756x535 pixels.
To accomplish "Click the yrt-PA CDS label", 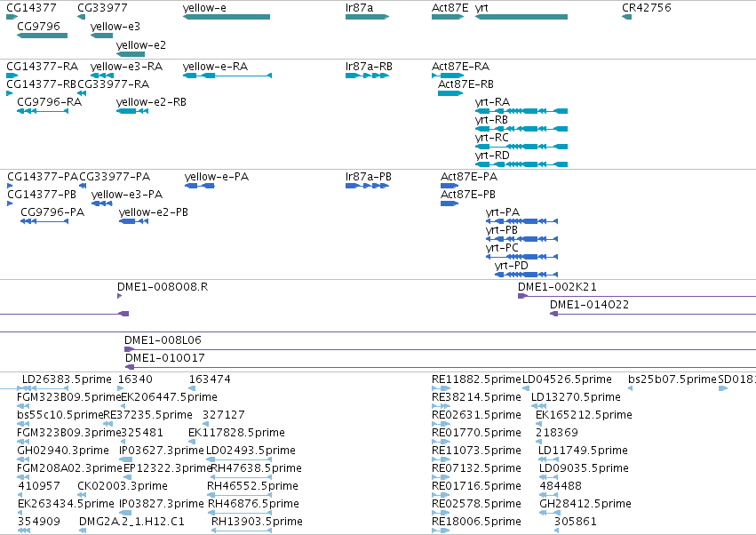I will coord(503,212).
